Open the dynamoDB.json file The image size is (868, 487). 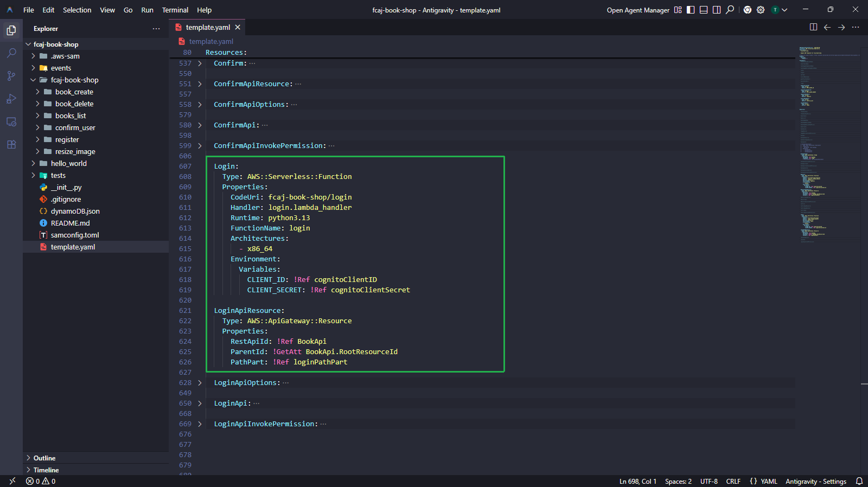tap(75, 212)
